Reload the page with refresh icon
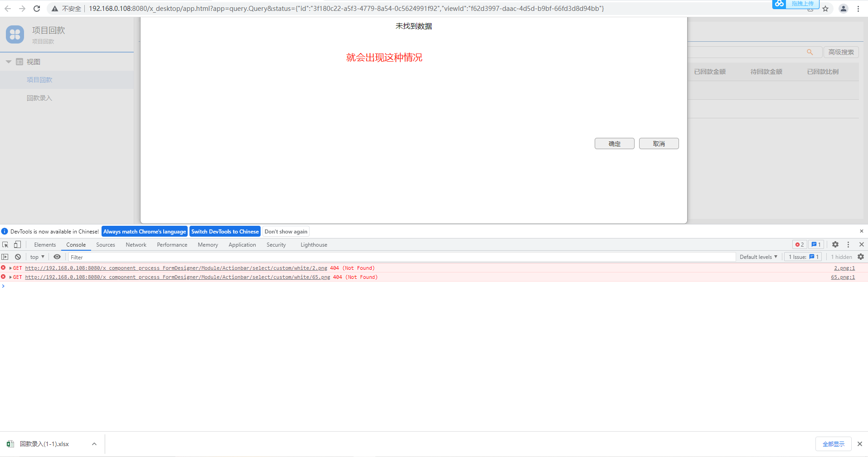The height and width of the screenshot is (457, 868). pyautogui.click(x=37, y=9)
